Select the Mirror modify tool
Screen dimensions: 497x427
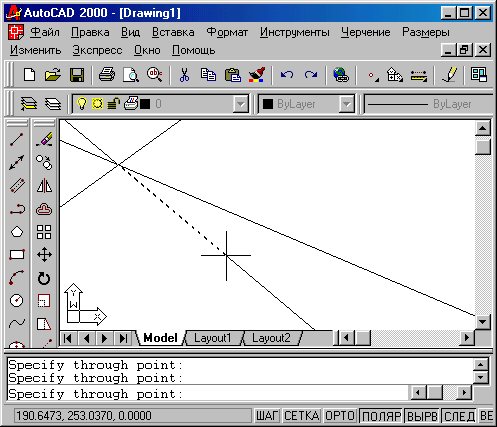[44, 186]
